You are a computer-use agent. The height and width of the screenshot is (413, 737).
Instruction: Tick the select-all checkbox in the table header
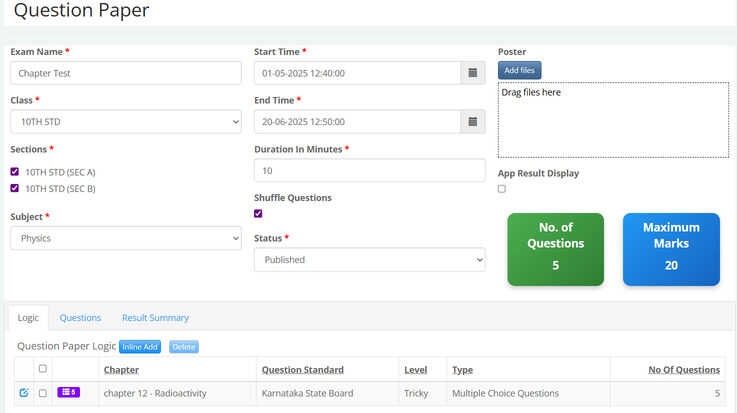(42, 369)
